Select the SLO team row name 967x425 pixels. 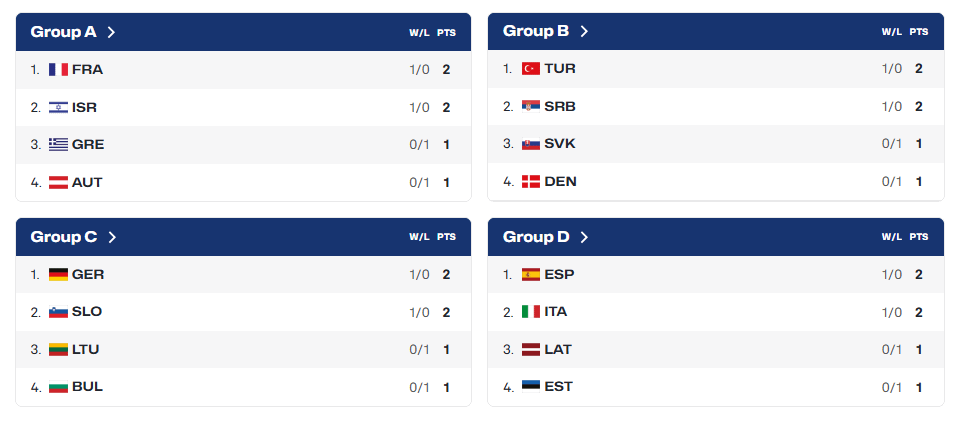click(x=87, y=312)
